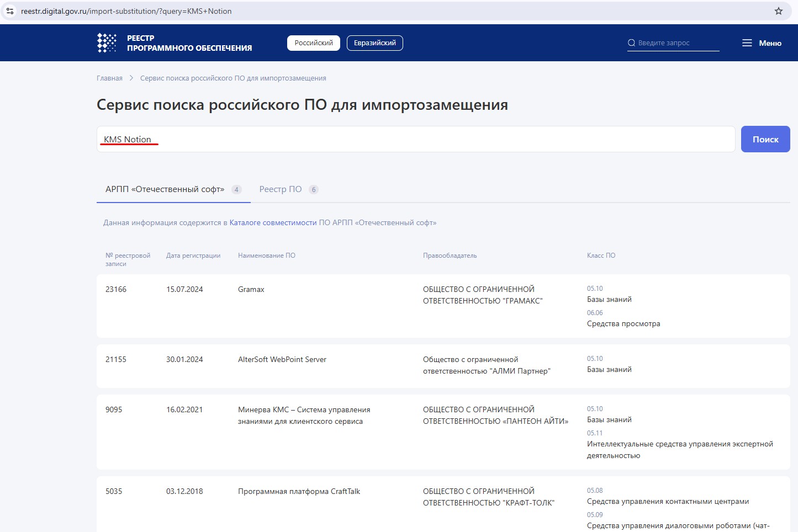Click the browser address bar URL
This screenshot has height=532, width=798.
pyautogui.click(x=126, y=11)
